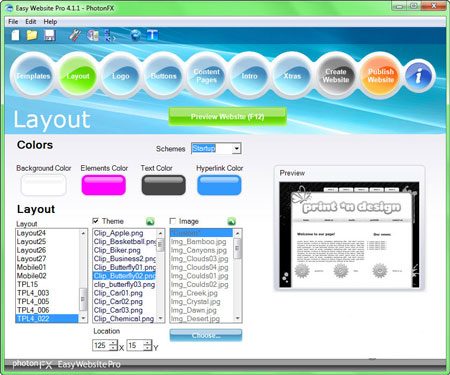Open project with yellow folder icon
Screen dimensions: 450x375
(x=32, y=35)
